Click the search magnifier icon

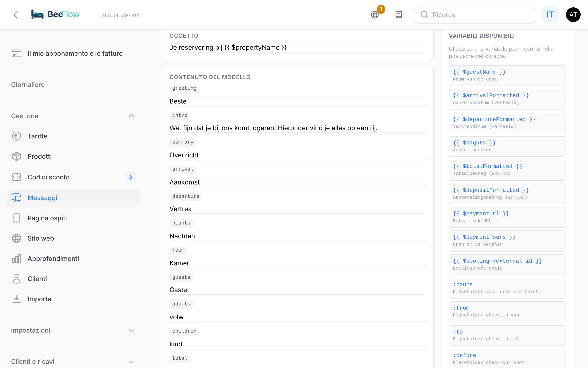(424, 15)
